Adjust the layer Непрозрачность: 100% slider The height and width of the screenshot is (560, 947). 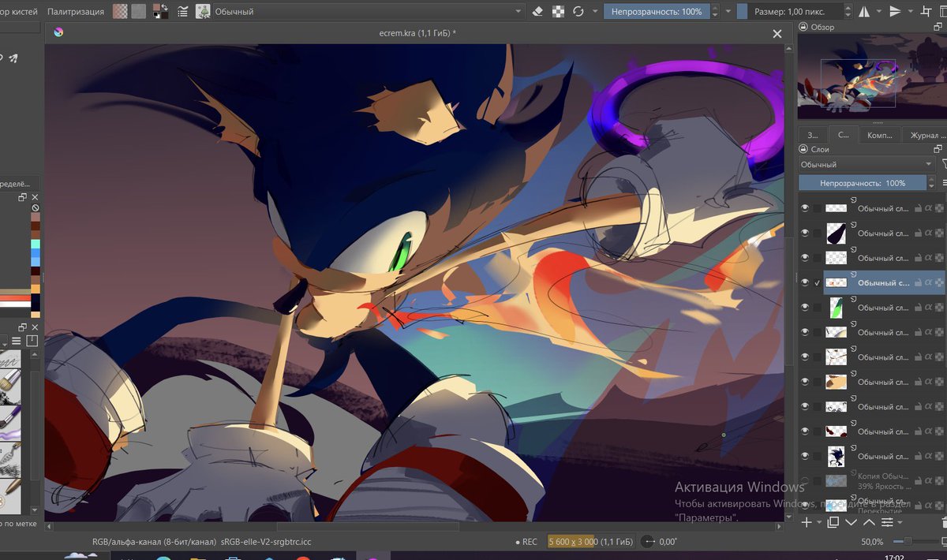click(x=863, y=182)
